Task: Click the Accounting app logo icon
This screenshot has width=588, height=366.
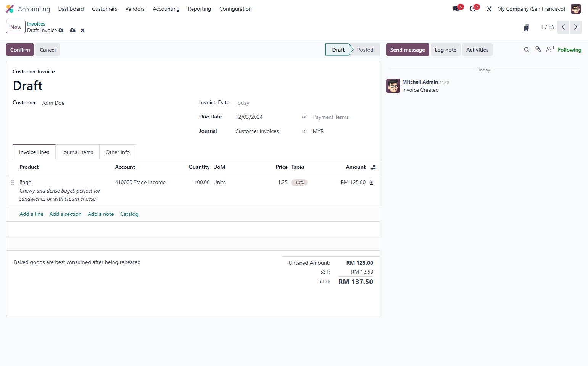Action: (10, 9)
